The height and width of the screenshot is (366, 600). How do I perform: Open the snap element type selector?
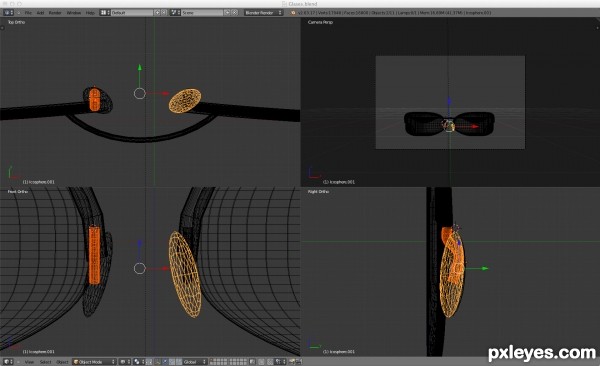point(280,362)
